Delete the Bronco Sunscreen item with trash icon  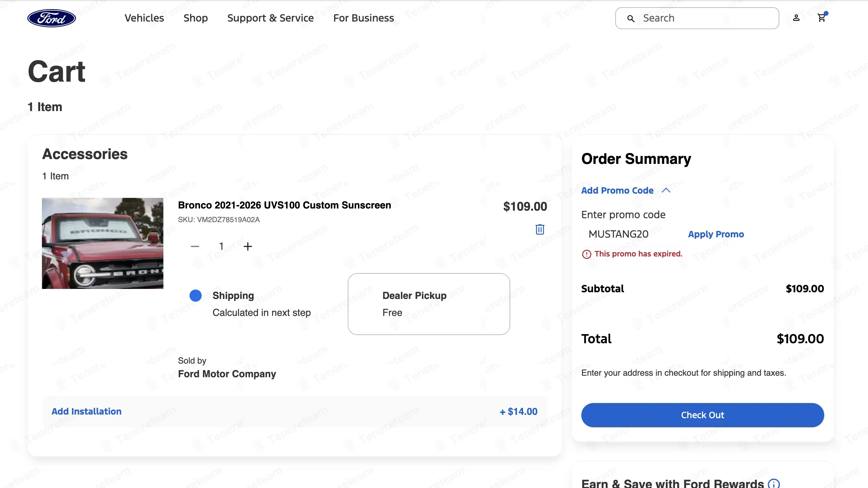[x=540, y=229]
